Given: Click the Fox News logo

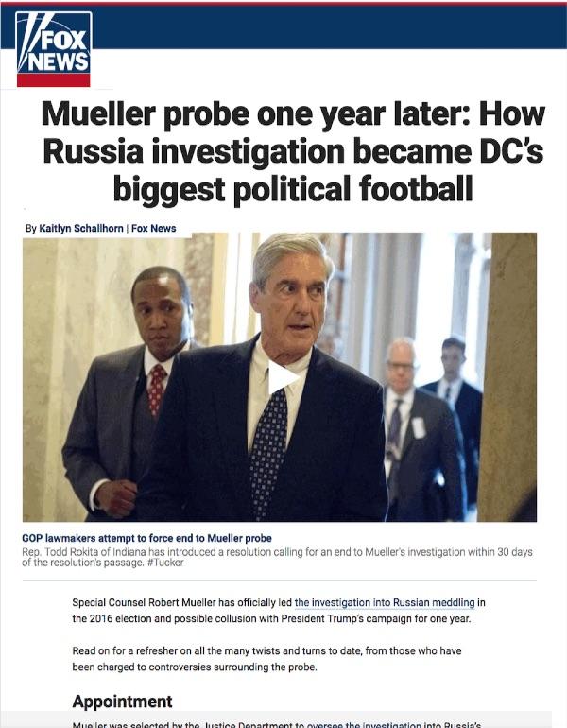Looking at the screenshot, I should pyautogui.click(x=53, y=49).
